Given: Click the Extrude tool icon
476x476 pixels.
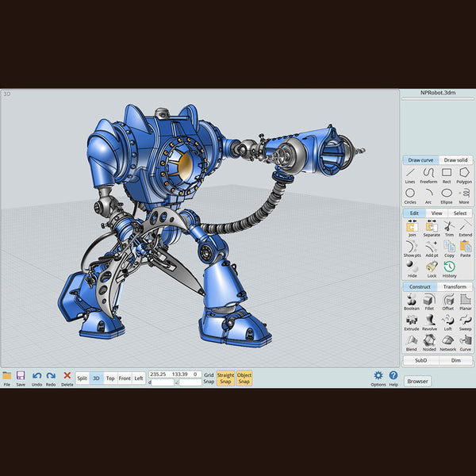Looking at the screenshot, I should [x=411, y=322].
